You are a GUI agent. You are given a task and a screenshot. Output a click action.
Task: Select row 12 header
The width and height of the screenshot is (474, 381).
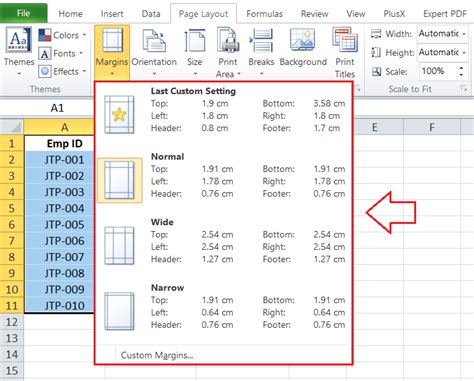(12, 322)
